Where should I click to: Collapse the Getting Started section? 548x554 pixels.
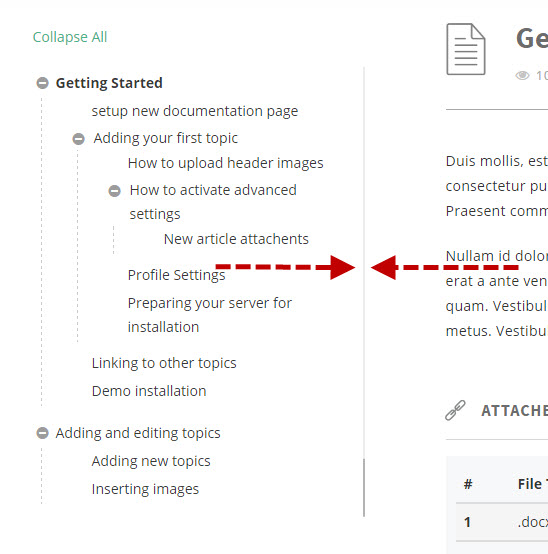click(x=42, y=83)
